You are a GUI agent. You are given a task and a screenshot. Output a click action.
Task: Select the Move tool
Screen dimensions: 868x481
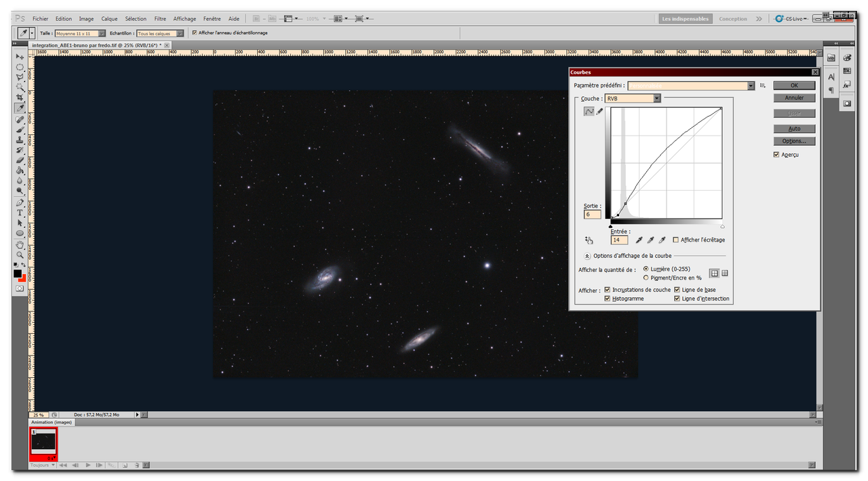click(20, 57)
